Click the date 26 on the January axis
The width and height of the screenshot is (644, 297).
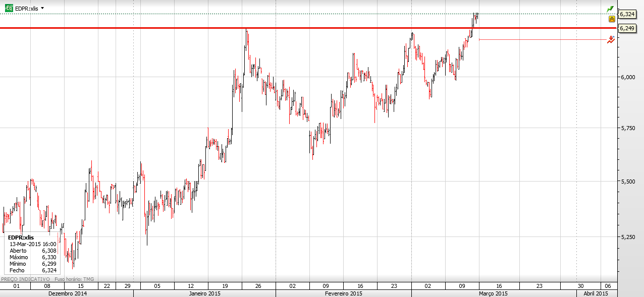pos(258,286)
